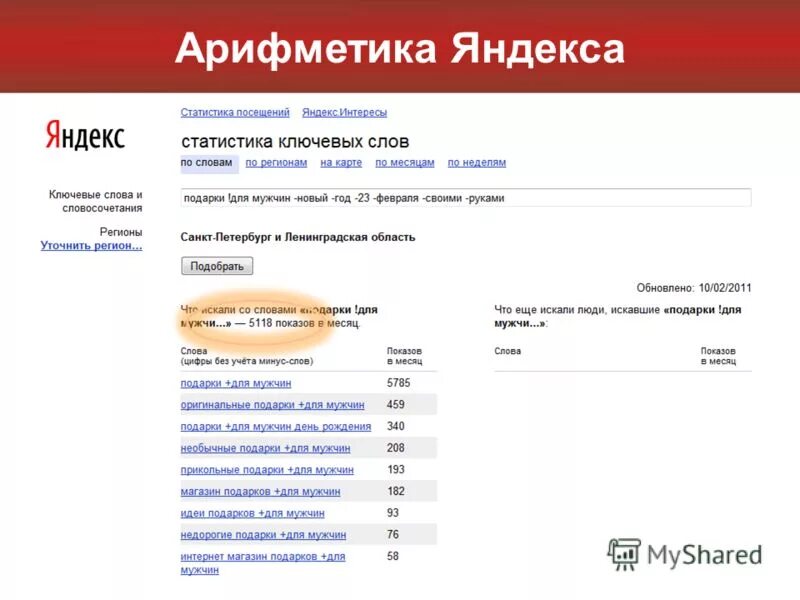Click the value 208 in the table
The width and height of the screenshot is (800, 600).
(x=396, y=448)
